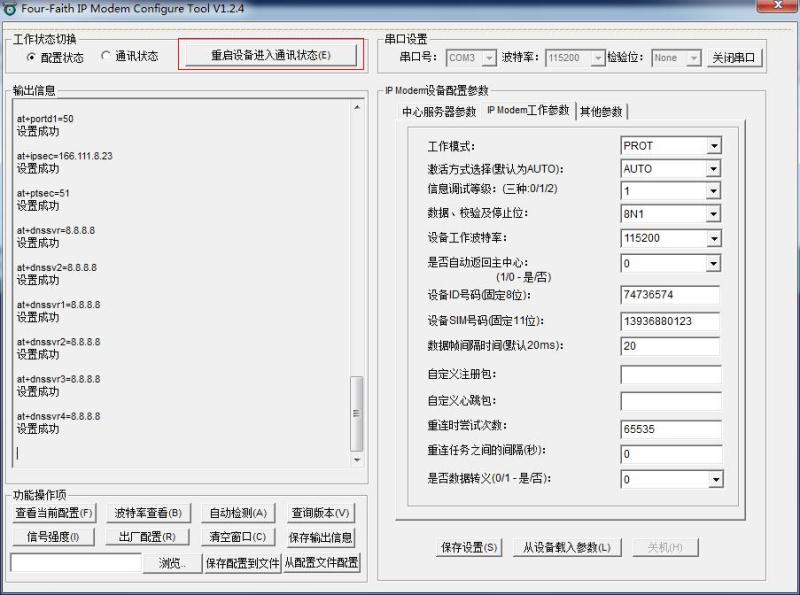Click the at+dnssvr4=8.8.8.8 log line

[58, 416]
